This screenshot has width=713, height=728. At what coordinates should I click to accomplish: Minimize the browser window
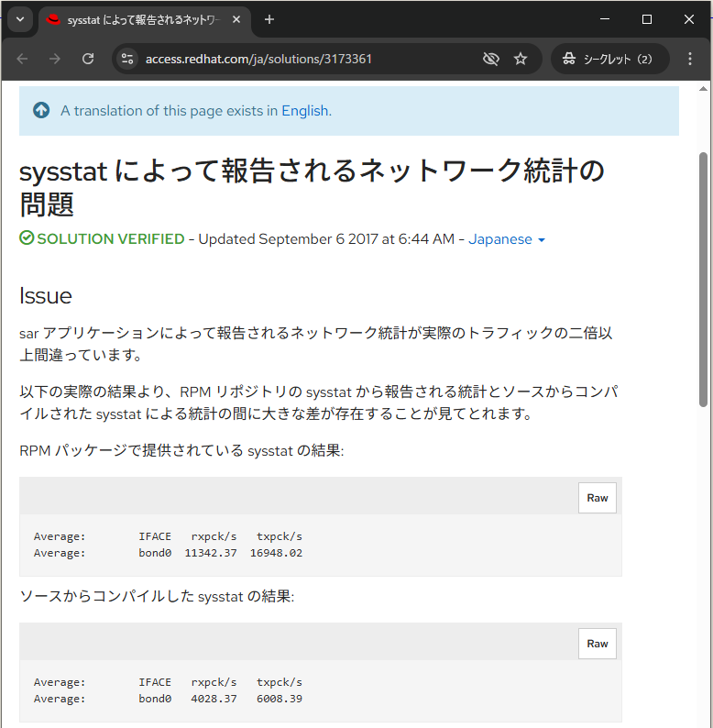coord(605,19)
